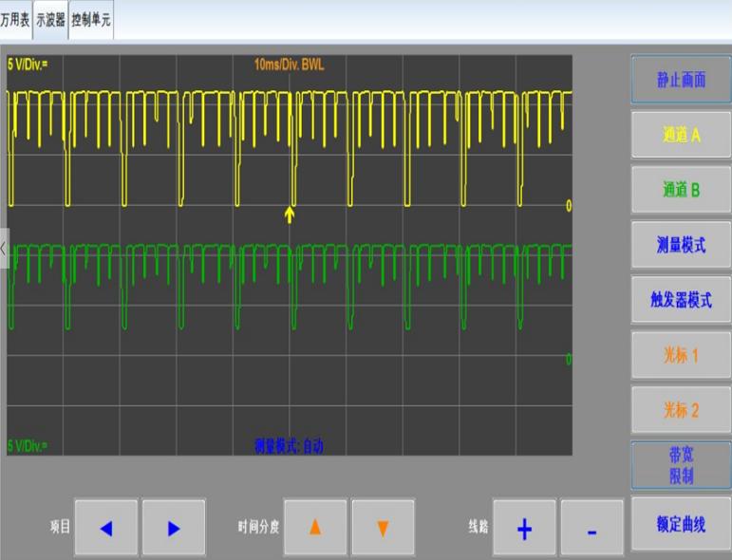
Task: Decrease time division with orange down arrow
Action: point(383,527)
